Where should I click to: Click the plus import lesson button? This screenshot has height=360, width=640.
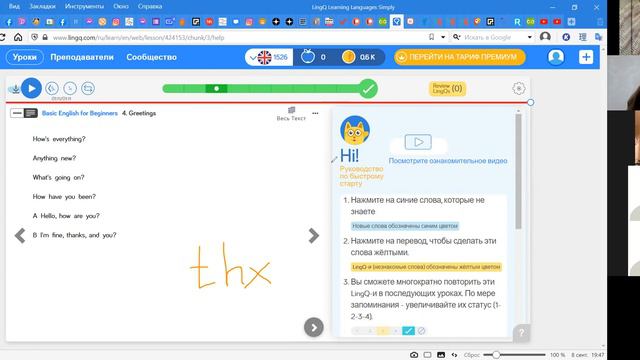coord(586,57)
